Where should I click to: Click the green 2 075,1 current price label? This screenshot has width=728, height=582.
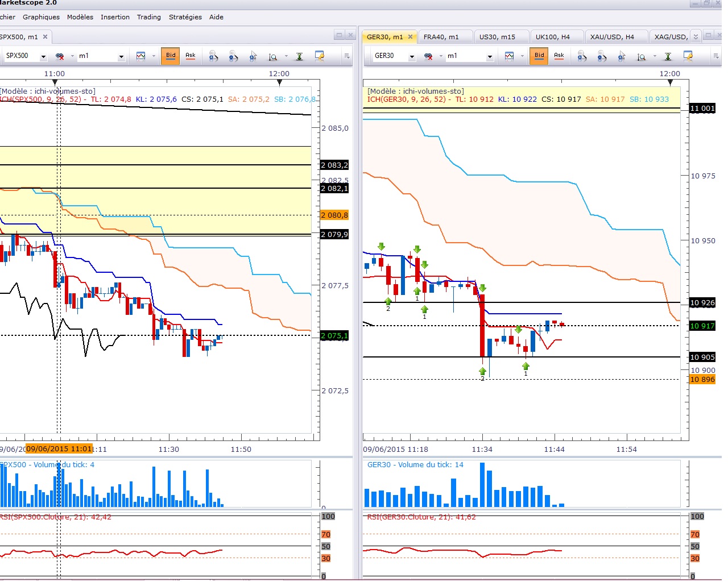pyautogui.click(x=334, y=336)
